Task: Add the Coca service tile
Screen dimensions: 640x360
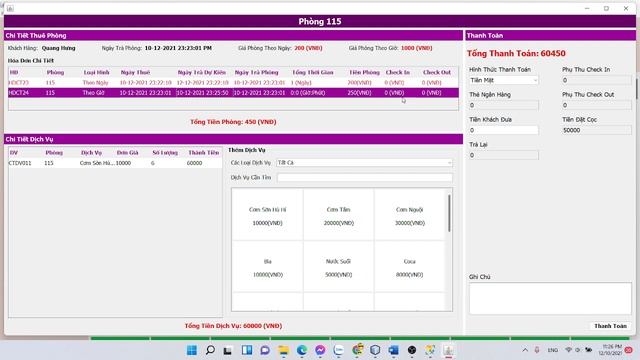Action: (x=410, y=267)
